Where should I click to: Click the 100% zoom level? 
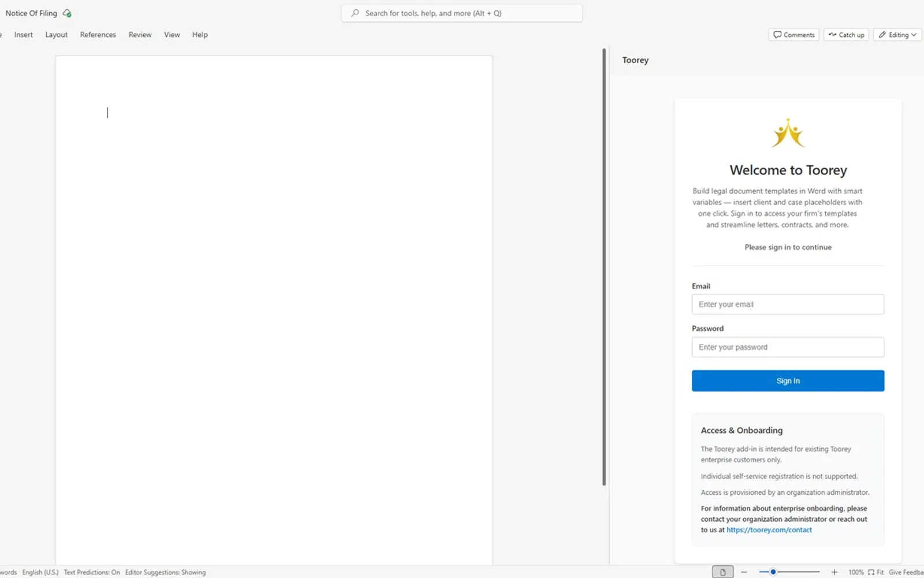tap(856, 572)
